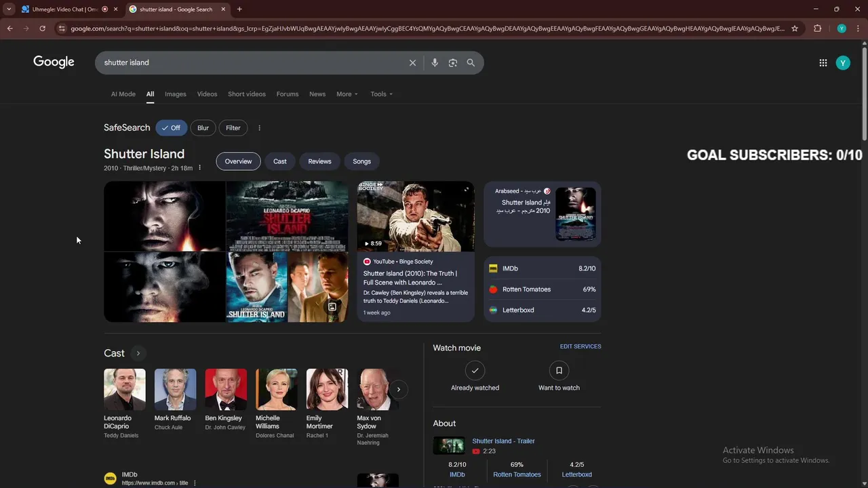Open the IMDb result options dots

[195, 483]
